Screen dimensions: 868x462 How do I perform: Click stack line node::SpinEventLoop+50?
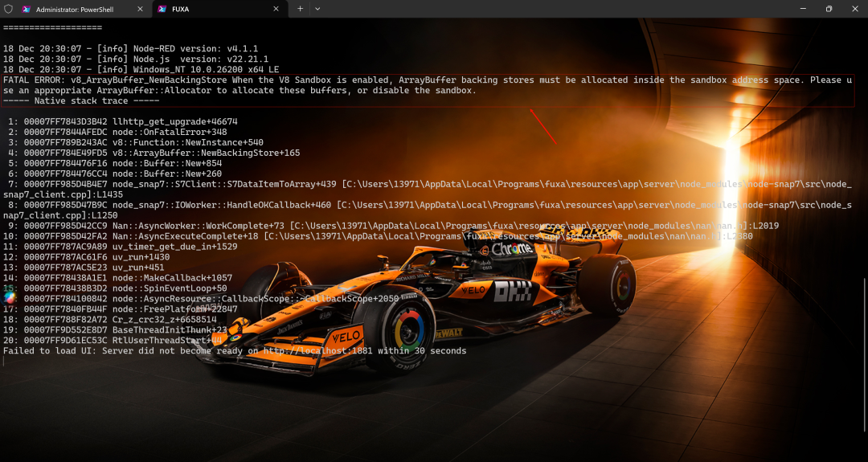(115, 288)
